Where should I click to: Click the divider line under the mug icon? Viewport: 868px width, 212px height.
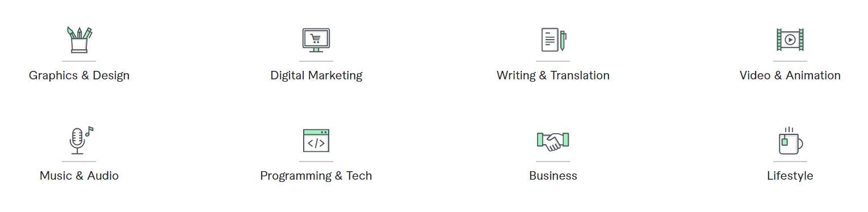(790, 162)
